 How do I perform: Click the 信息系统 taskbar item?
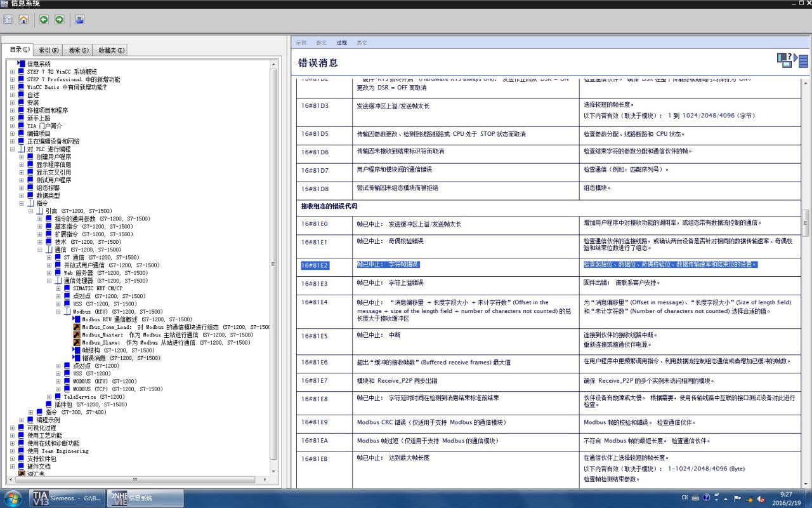pyautogui.click(x=145, y=498)
